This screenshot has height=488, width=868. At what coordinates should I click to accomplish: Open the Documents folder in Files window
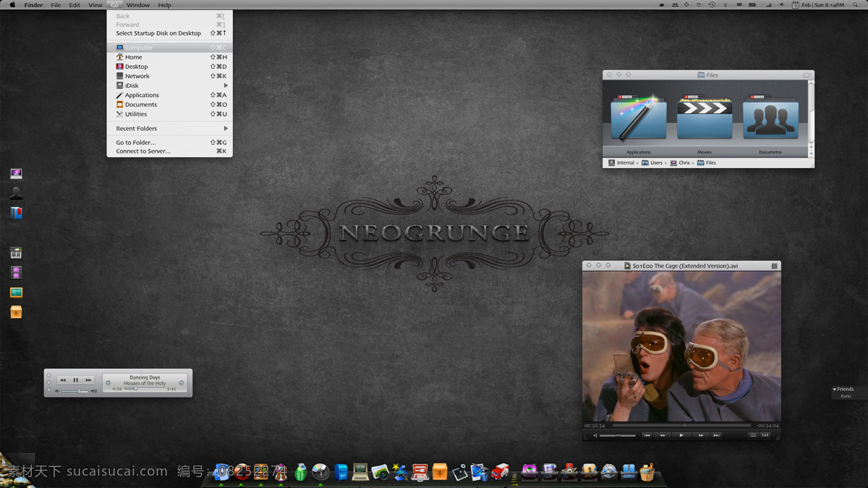(x=770, y=117)
